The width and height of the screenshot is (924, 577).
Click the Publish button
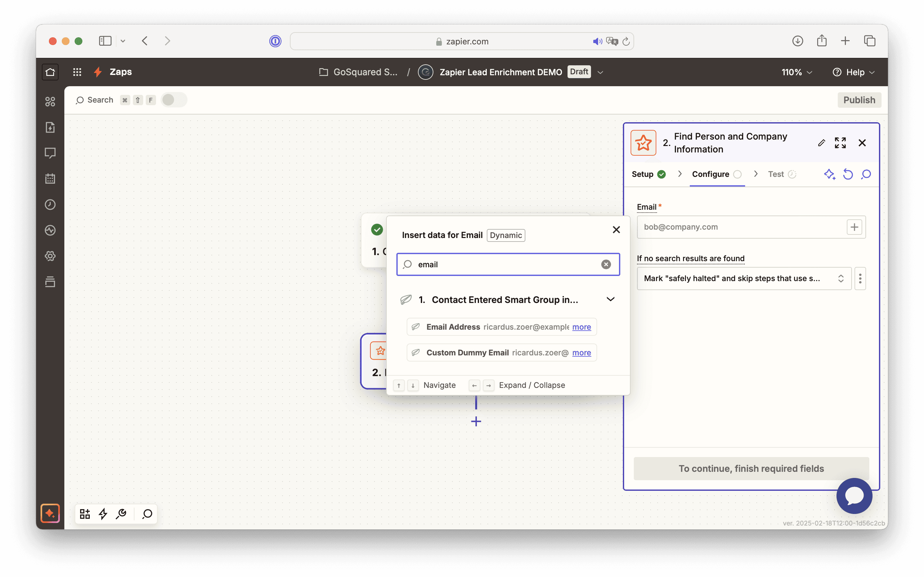pyautogui.click(x=859, y=100)
